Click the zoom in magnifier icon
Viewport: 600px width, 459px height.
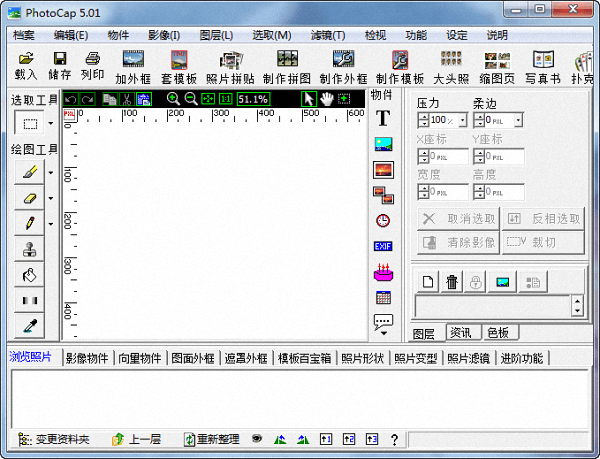173,99
